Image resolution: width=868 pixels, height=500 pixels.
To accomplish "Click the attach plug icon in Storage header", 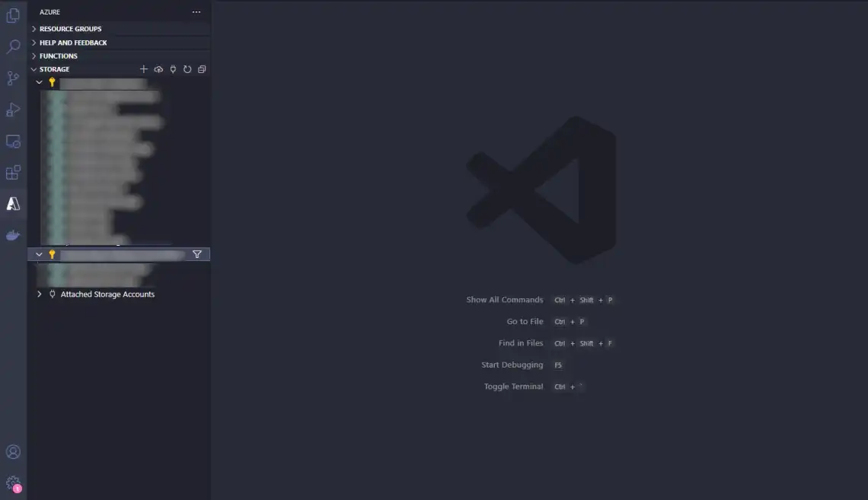I will 174,69.
